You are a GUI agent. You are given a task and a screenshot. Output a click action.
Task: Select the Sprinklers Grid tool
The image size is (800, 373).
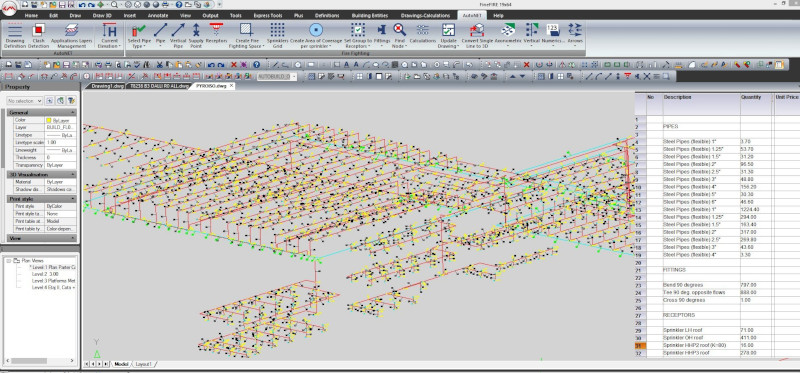pos(277,35)
